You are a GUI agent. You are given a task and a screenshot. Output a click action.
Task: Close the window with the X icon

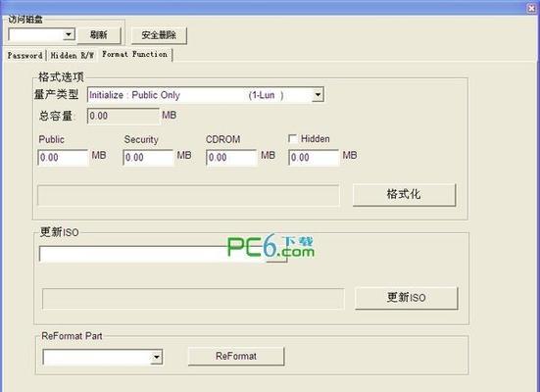pyautogui.click(x=531, y=8)
